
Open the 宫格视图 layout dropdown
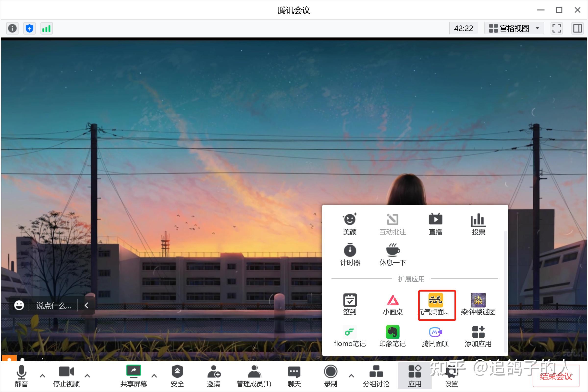514,28
